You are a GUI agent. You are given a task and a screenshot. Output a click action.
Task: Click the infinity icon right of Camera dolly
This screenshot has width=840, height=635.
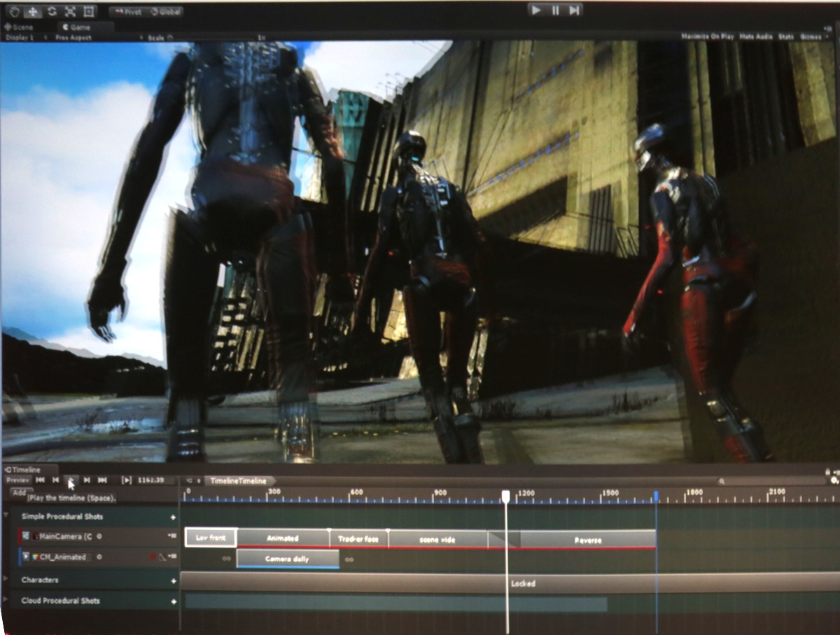(x=349, y=559)
